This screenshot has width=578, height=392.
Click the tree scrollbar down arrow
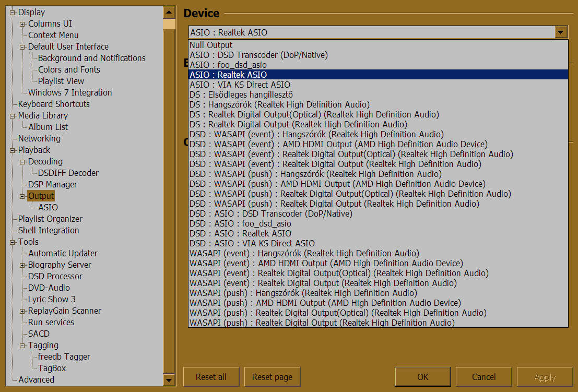click(169, 380)
